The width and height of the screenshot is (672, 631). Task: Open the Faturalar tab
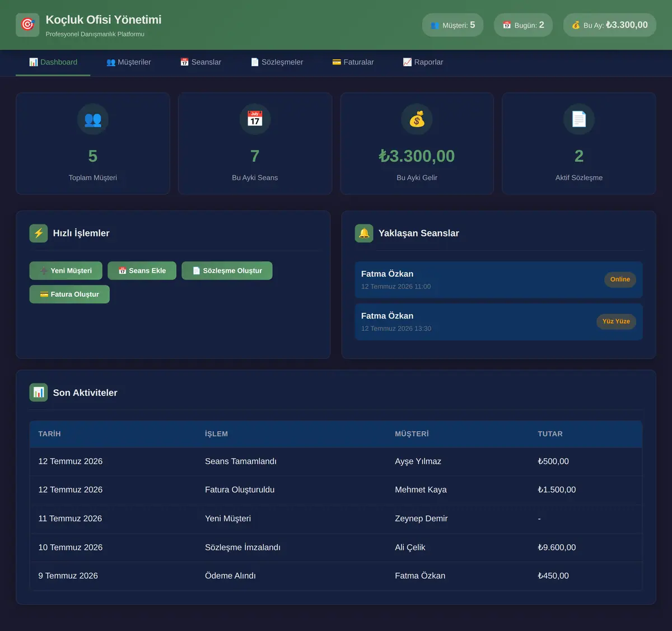(353, 62)
